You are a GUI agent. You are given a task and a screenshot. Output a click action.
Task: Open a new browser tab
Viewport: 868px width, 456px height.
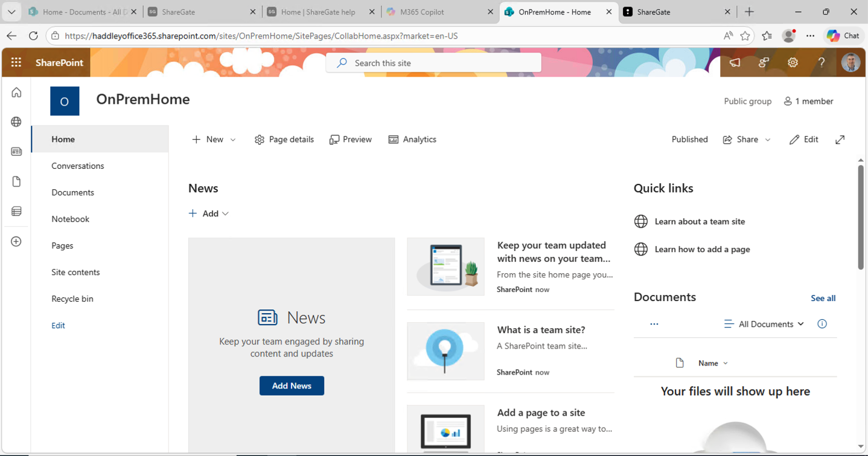pyautogui.click(x=749, y=11)
